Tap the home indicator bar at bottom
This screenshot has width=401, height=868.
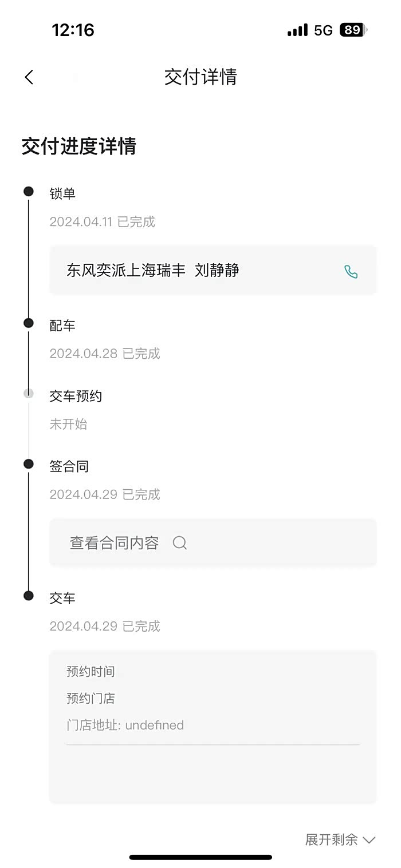(x=200, y=857)
